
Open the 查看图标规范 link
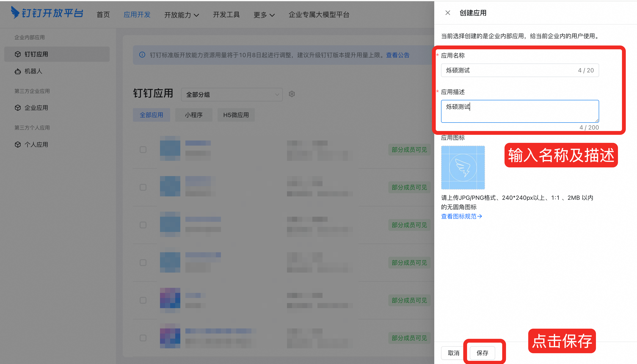coord(462,216)
